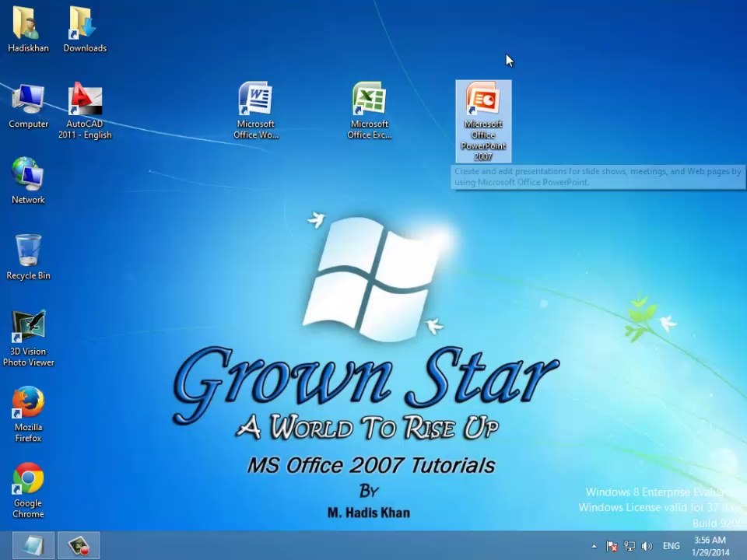Click the 'AutoCAD 2011 - English' label text
The height and width of the screenshot is (560, 747).
85,130
